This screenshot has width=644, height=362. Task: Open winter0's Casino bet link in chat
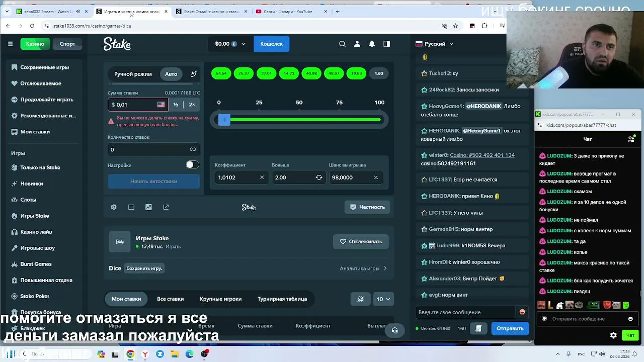click(x=482, y=155)
